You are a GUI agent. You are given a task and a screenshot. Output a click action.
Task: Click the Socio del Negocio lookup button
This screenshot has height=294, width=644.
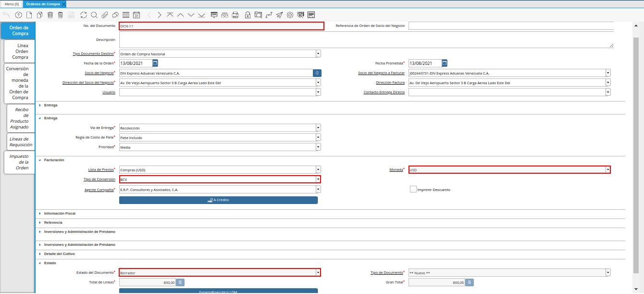tap(317, 73)
